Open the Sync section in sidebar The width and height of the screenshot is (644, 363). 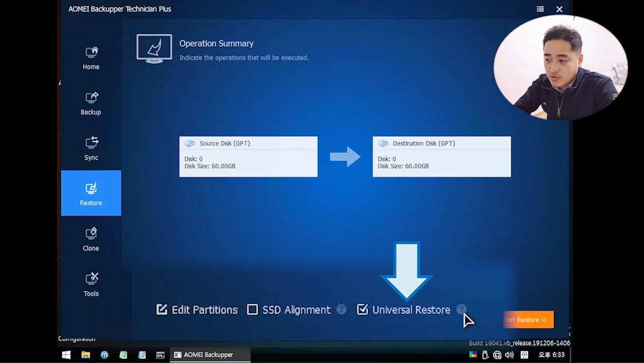[x=91, y=148]
